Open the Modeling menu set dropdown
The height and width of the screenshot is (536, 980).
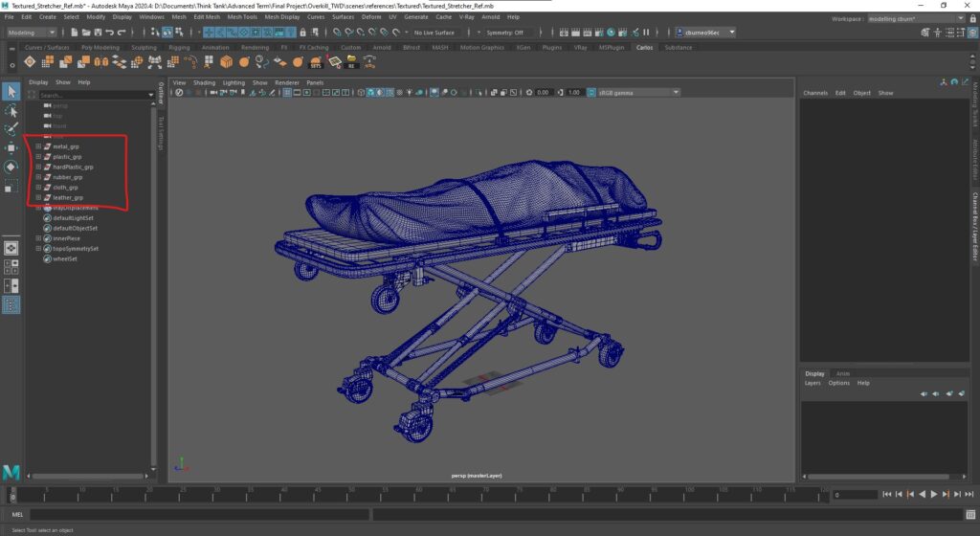click(x=32, y=32)
